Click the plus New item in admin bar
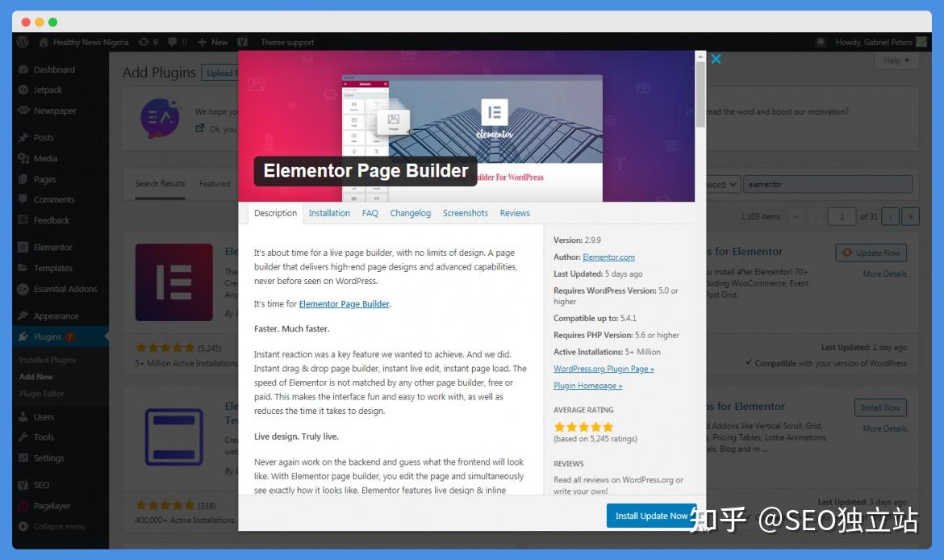 coord(212,42)
